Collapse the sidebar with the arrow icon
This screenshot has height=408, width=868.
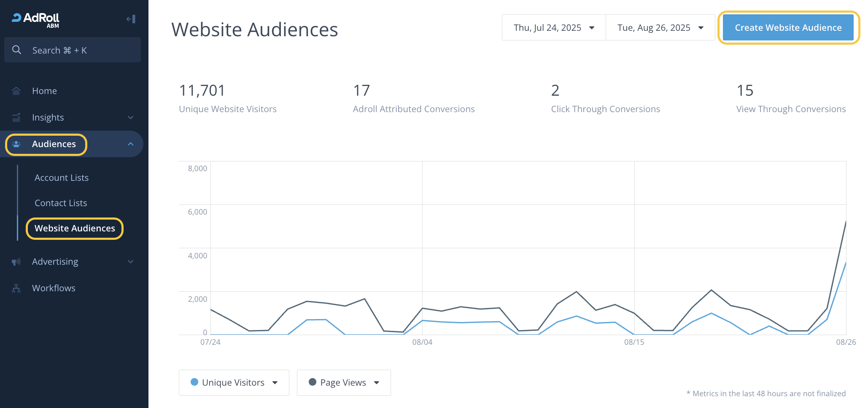click(131, 19)
